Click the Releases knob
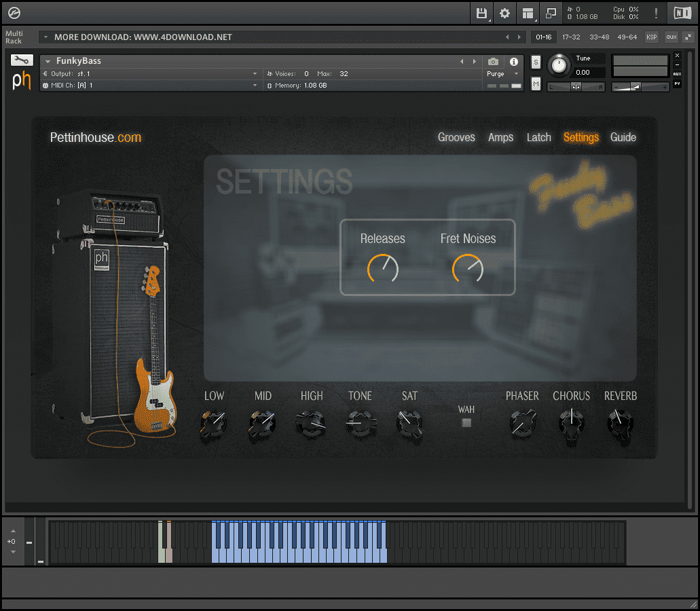The width and height of the screenshot is (700, 611). [x=382, y=269]
